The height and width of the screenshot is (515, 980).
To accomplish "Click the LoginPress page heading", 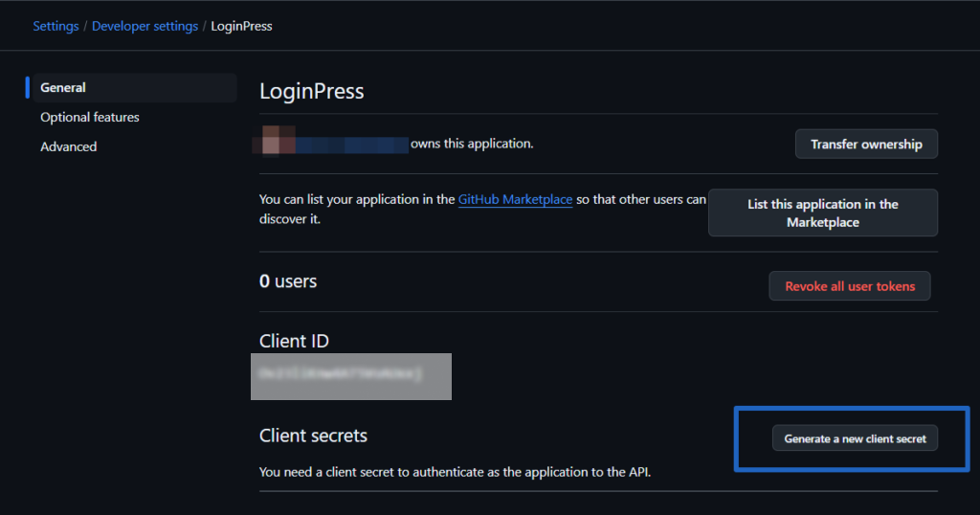I will [311, 91].
